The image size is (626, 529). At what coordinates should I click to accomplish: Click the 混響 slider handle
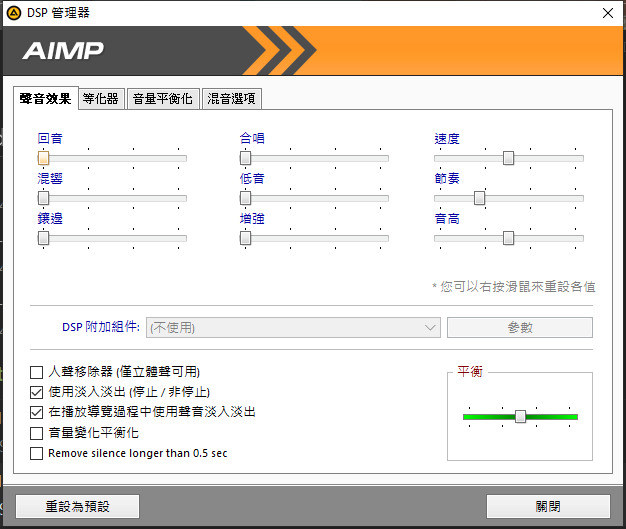[x=44, y=198]
